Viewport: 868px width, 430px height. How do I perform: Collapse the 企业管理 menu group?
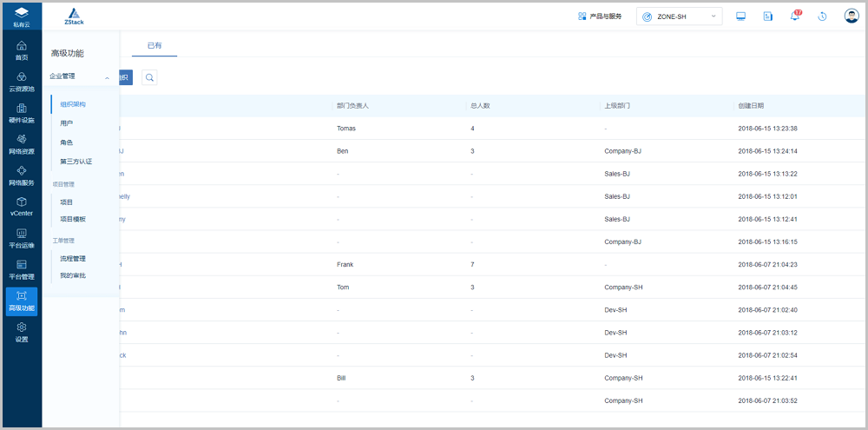107,77
